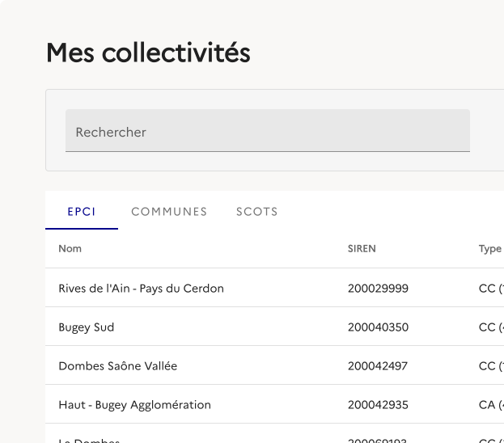504x443 pixels.
Task: Select the SCOTS tab
Action: (x=256, y=212)
